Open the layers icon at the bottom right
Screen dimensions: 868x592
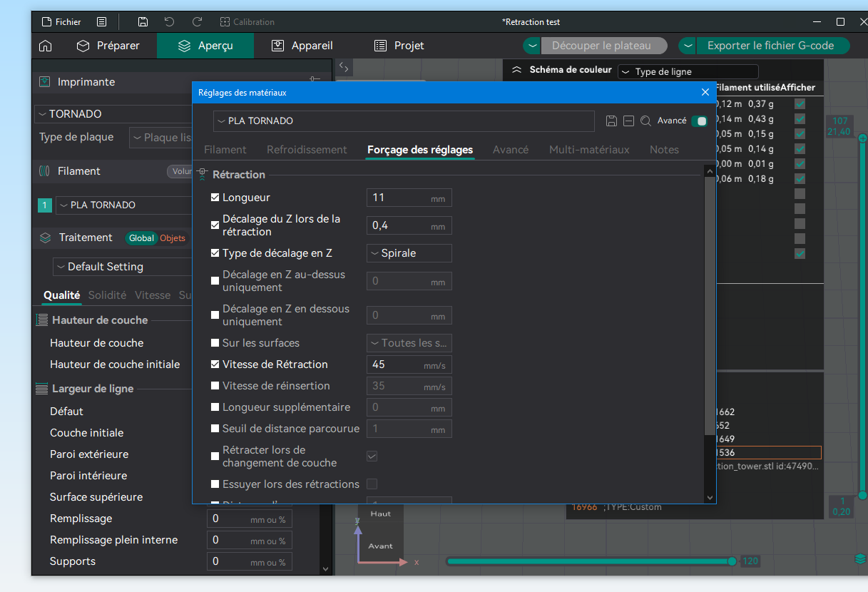[x=860, y=558]
